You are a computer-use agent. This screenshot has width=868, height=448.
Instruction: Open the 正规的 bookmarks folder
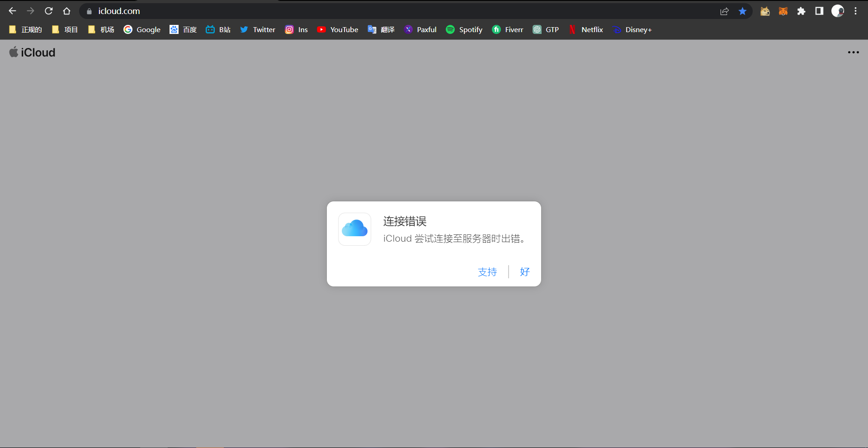tap(26, 30)
